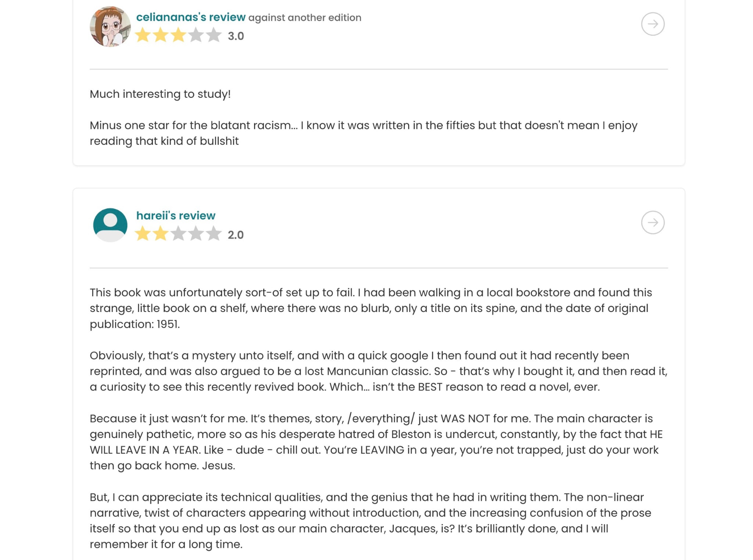Click second gold star in hareii's rating
Screen dimensions: 753x560
(x=160, y=234)
